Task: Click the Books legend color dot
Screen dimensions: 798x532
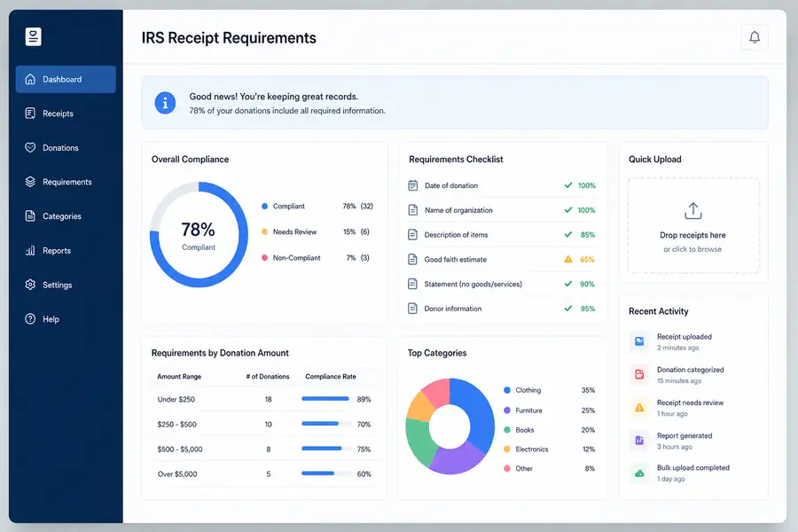Action: coord(507,430)
